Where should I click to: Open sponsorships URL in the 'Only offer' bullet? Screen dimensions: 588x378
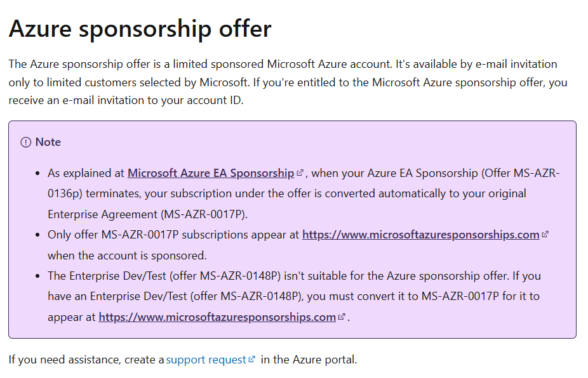click(421, 235)
